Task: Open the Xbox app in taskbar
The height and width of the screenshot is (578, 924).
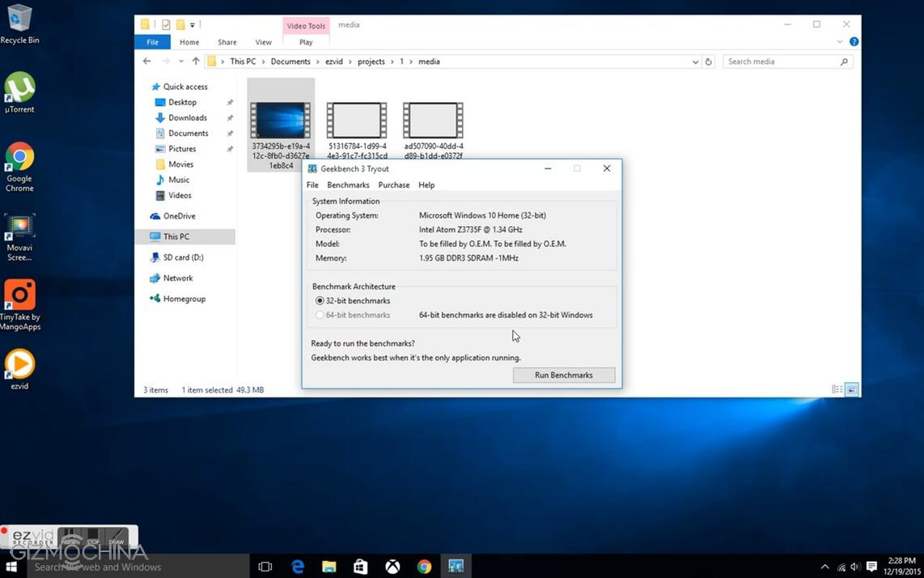Action: coord(392,567)
